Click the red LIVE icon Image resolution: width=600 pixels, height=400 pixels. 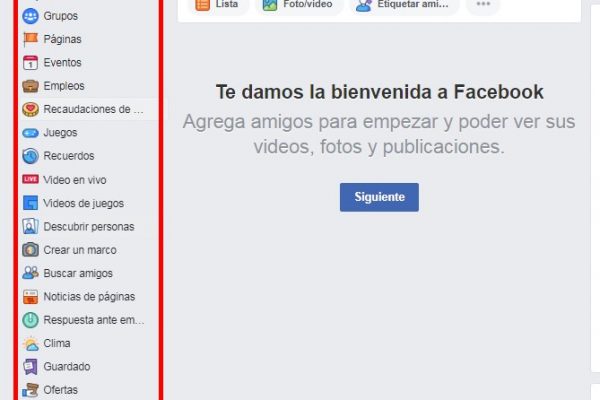click(x=30, y=179)
